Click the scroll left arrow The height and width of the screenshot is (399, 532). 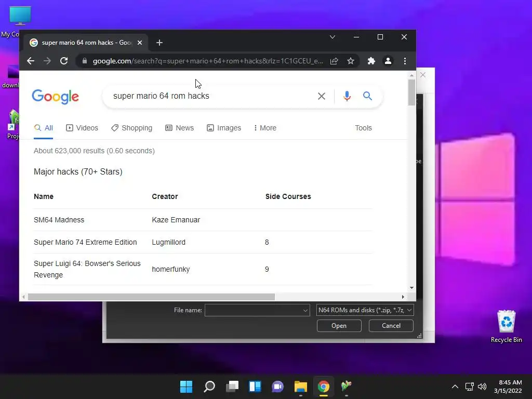(x=23, y=297)
